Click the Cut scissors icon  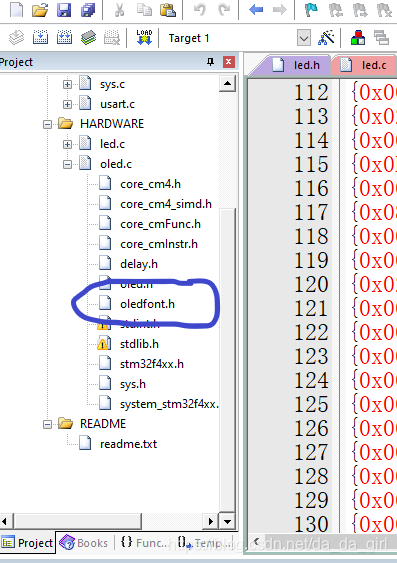click(120, 9)
